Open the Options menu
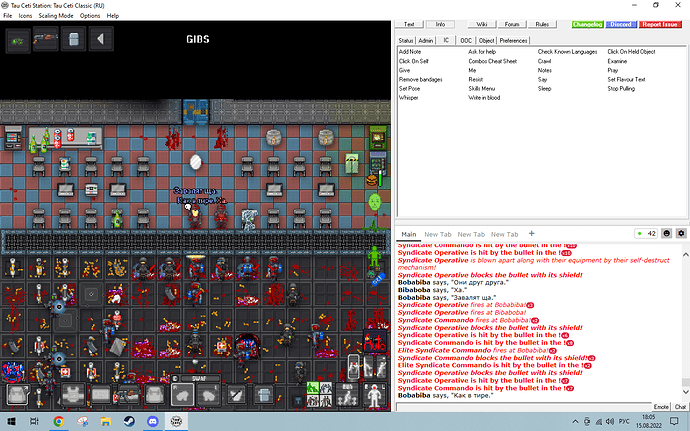 [x=90, y=15]
